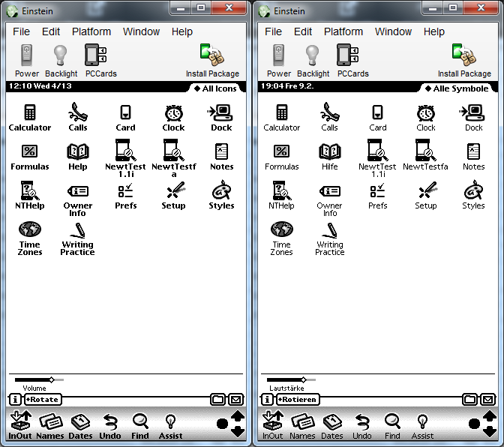This screenshot has width=504, height=447.
Task: Click PCCards in the left window toolbar
Action: click(101, 61)
